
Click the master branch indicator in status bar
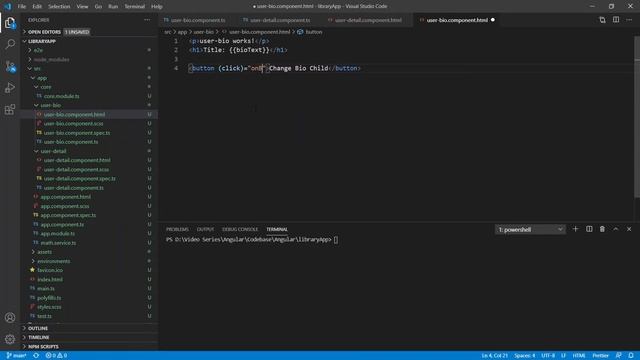16,356
